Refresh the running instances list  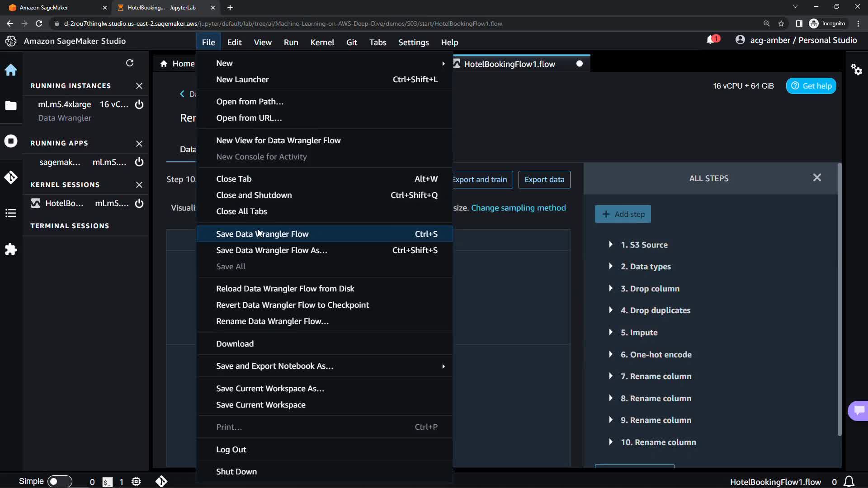pos(130,63)
